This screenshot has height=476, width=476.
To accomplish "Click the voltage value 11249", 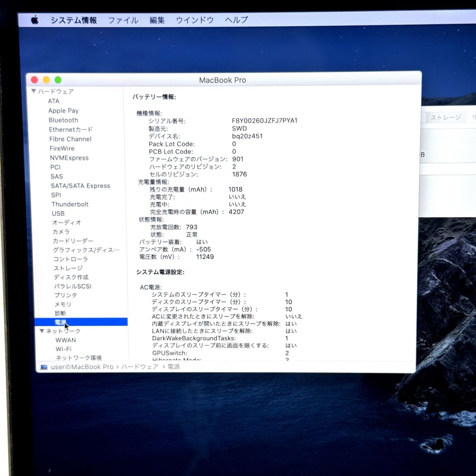I will coord(205,257).
